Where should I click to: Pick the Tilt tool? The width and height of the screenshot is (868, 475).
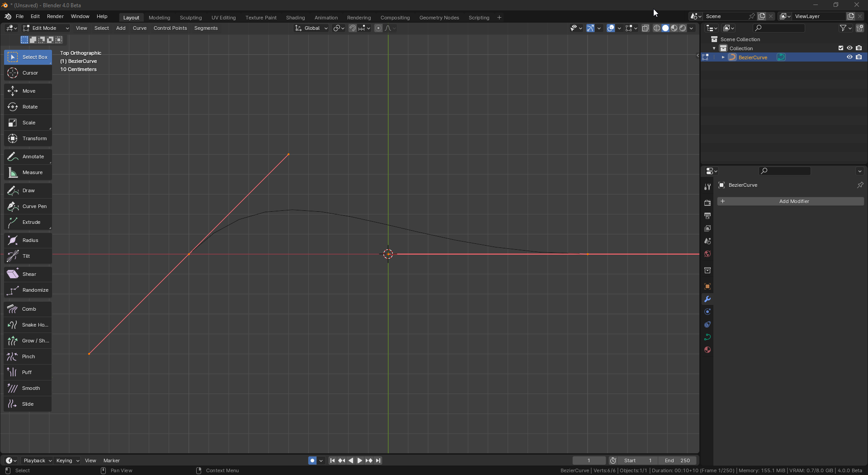pyautogui.click(x=28, y=256)
